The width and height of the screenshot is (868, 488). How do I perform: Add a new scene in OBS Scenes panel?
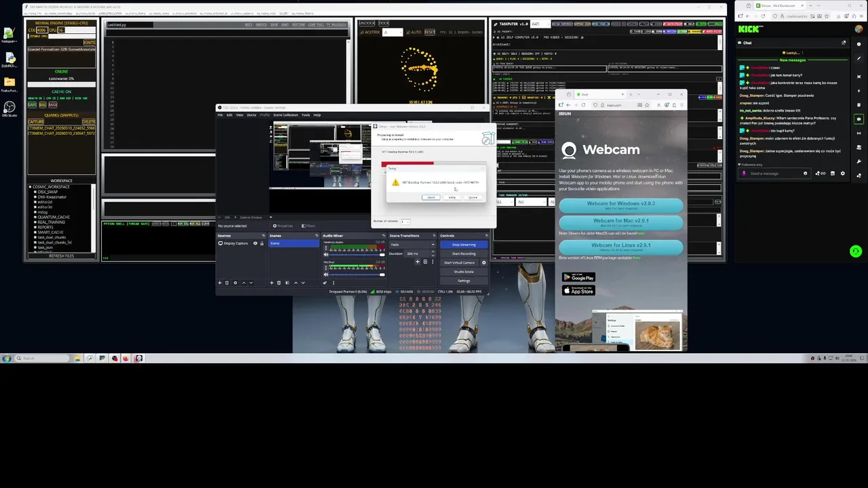(x=271, y=283)
